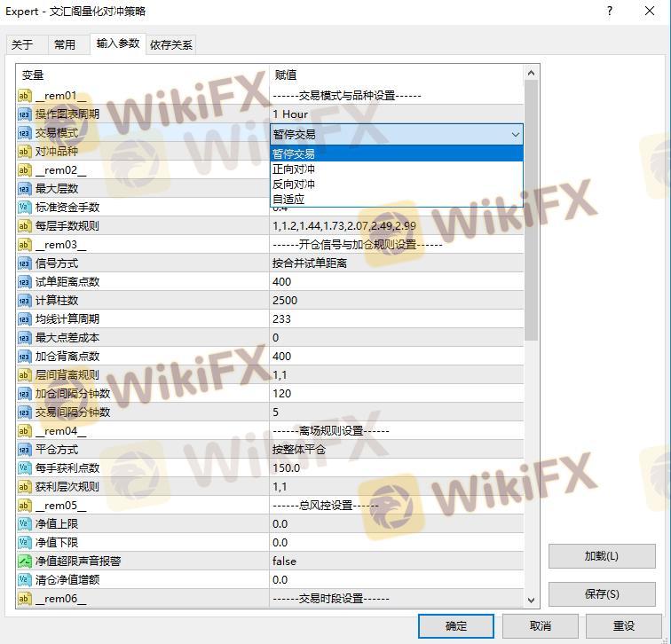Click the icon beside 净值超限声音报警
This screenshot has height=644, width=671.
(x=25, y=562)
